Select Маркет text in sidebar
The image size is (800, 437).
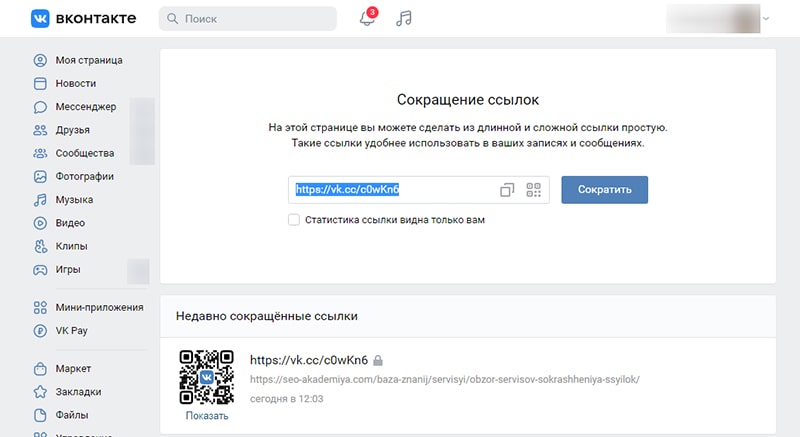tap(73, 369)
